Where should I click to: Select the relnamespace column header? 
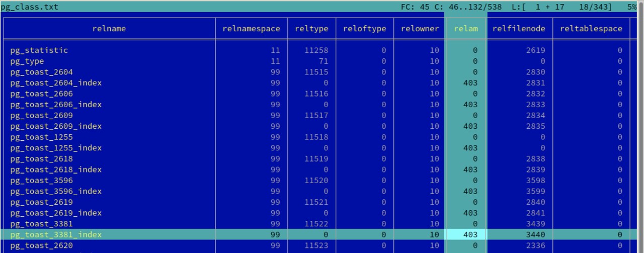click(x=251, y=29)
